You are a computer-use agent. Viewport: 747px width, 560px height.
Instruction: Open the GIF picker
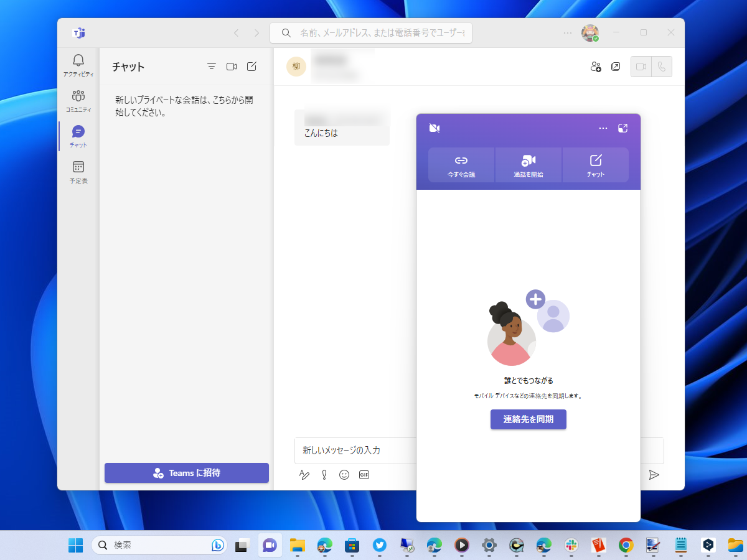pos(364,474)
